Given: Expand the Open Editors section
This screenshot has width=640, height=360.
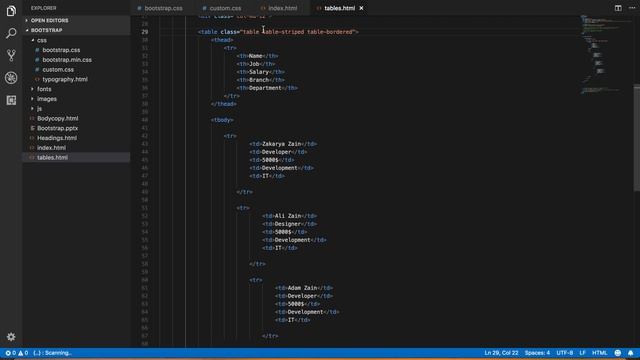Looking at the screenshot, I should 49,20.
